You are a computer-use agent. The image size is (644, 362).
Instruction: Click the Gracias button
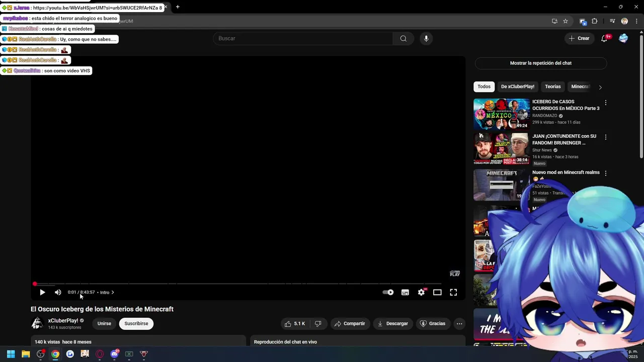click(x=433, y=324)
